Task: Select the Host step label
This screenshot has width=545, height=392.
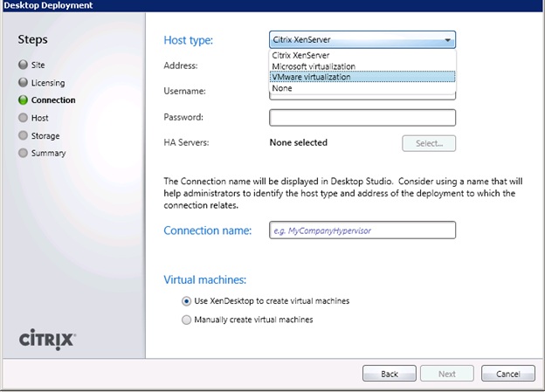Action: click(39, 118)
